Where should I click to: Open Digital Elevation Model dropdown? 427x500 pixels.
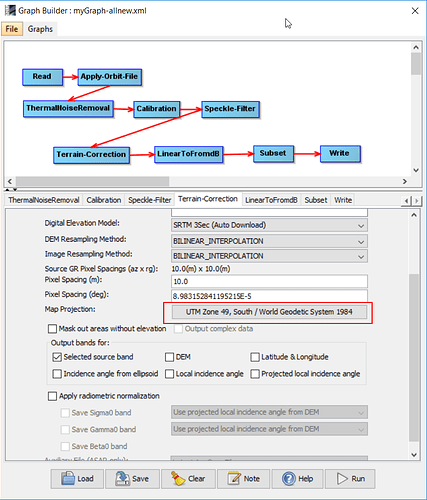pyautogui.click(x=269, y=225)
